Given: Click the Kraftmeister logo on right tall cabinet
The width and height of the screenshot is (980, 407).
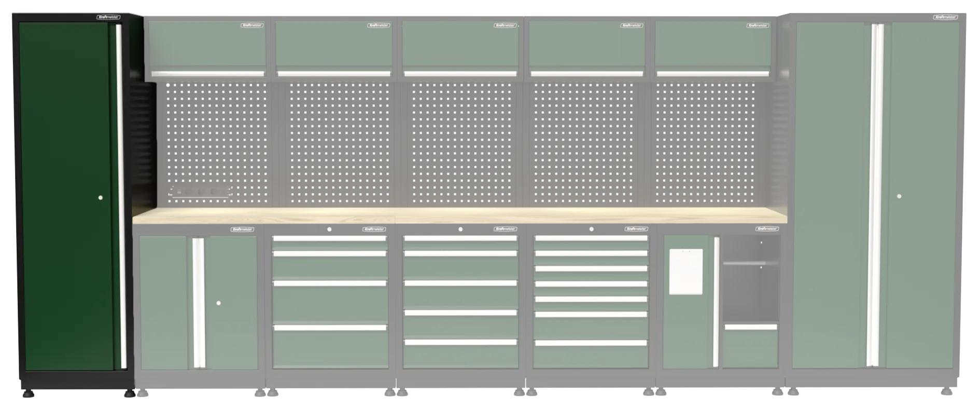Looking at the screenshot, I should coord(945,17).
